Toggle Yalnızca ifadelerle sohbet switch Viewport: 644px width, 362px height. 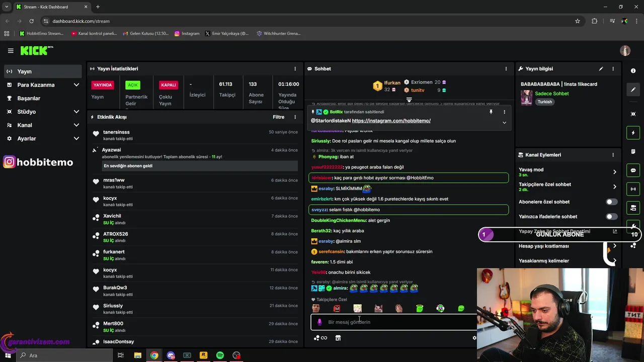[x=611, y=217]
